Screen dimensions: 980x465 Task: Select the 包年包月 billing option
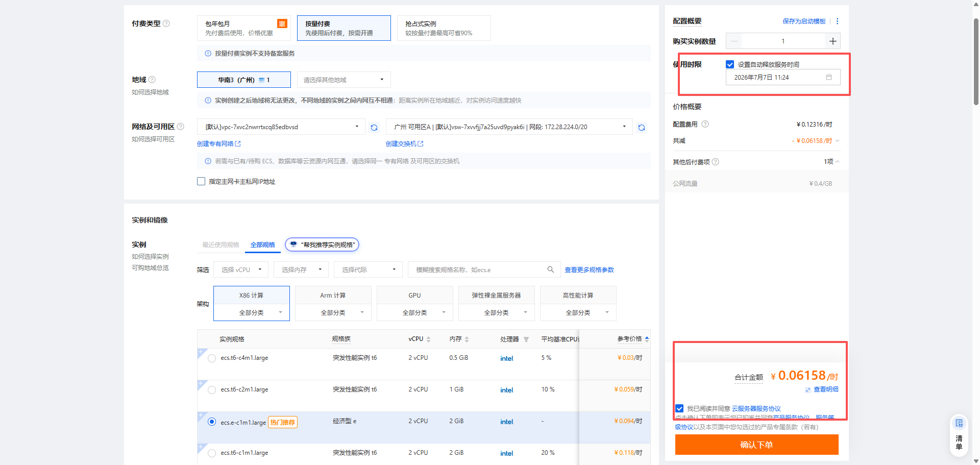click(243, 28)
